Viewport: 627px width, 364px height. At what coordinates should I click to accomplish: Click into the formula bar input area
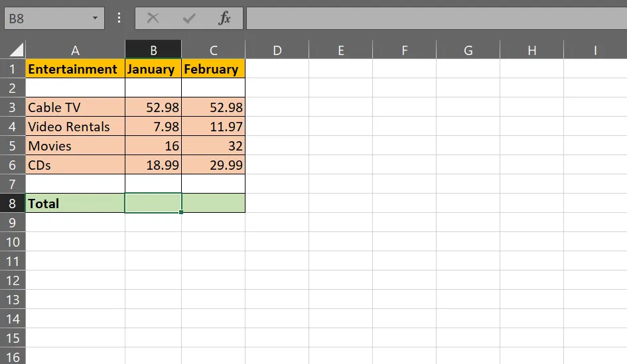coord(437,18)
